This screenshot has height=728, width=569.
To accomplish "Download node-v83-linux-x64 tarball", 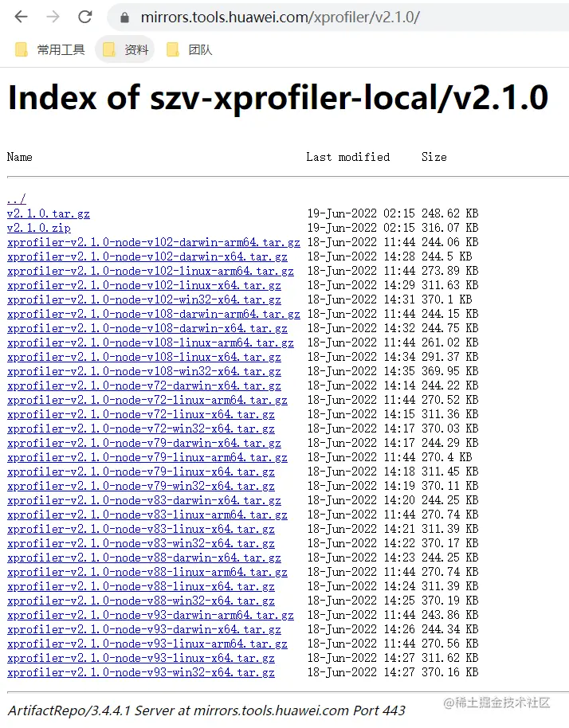I will click(141, 530).
